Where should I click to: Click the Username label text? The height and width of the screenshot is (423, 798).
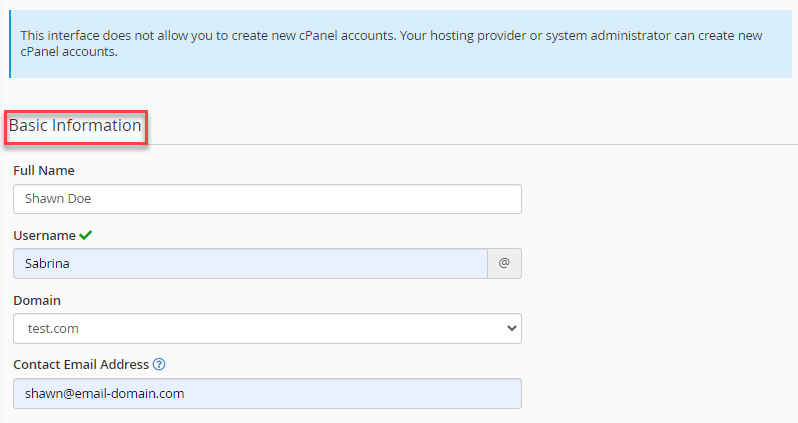44,236
